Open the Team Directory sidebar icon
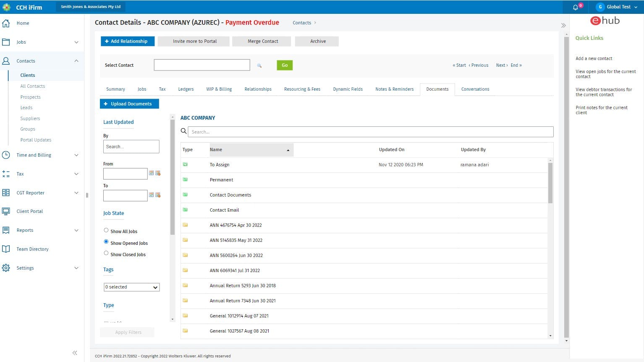644x362 pixels. pos(6,249)
